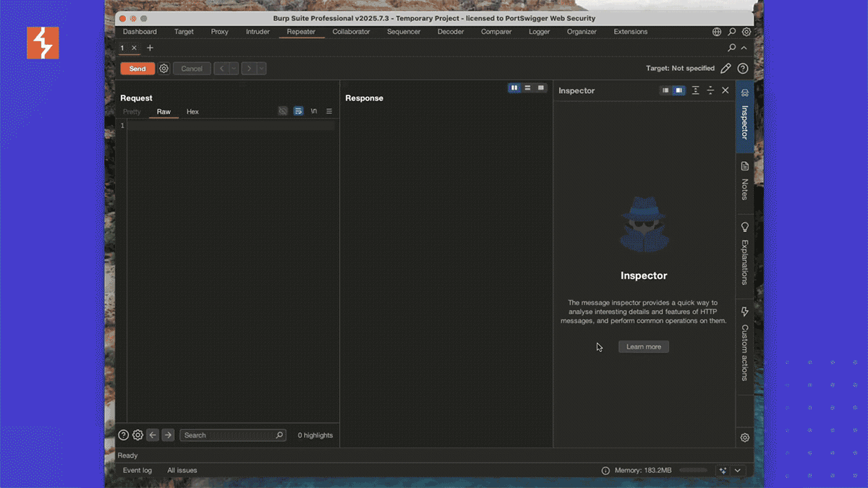Toggle non-printable characters display in Request

pos(313,111)
